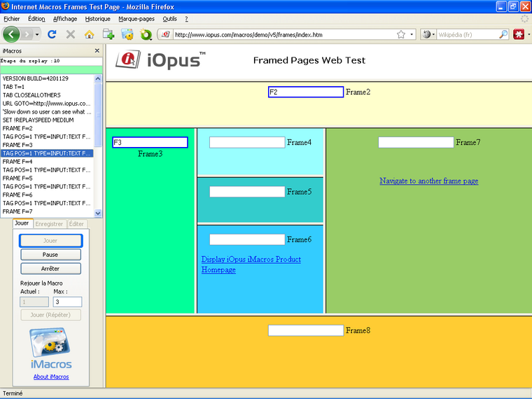Click the Frame2 text input

pyautogui.click(x=306, y=92)
